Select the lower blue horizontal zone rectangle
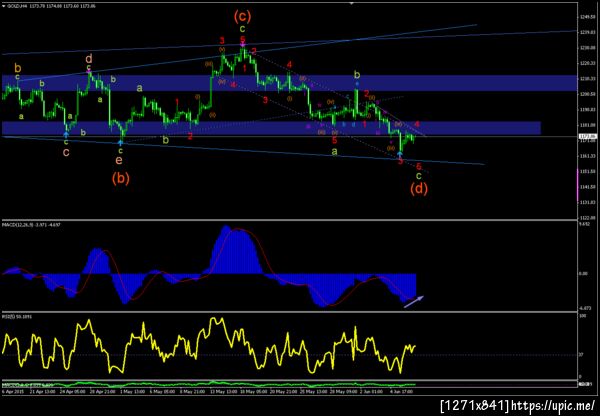600x416 pixels. pyautogui.click(x=271, y=128)
